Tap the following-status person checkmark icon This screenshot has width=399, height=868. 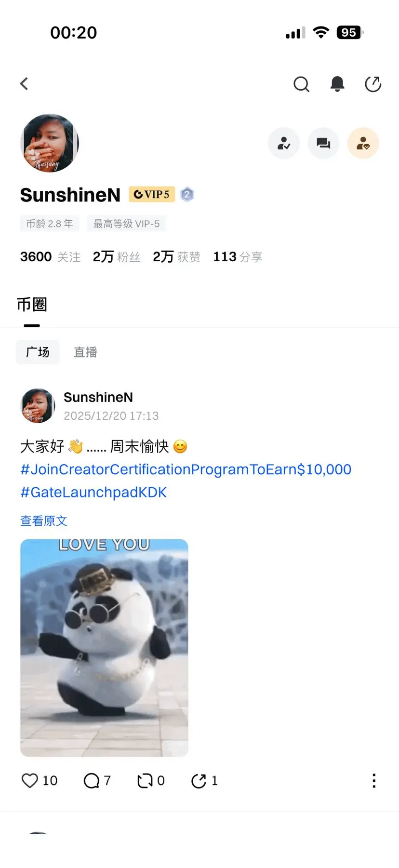tap(284, 143)
